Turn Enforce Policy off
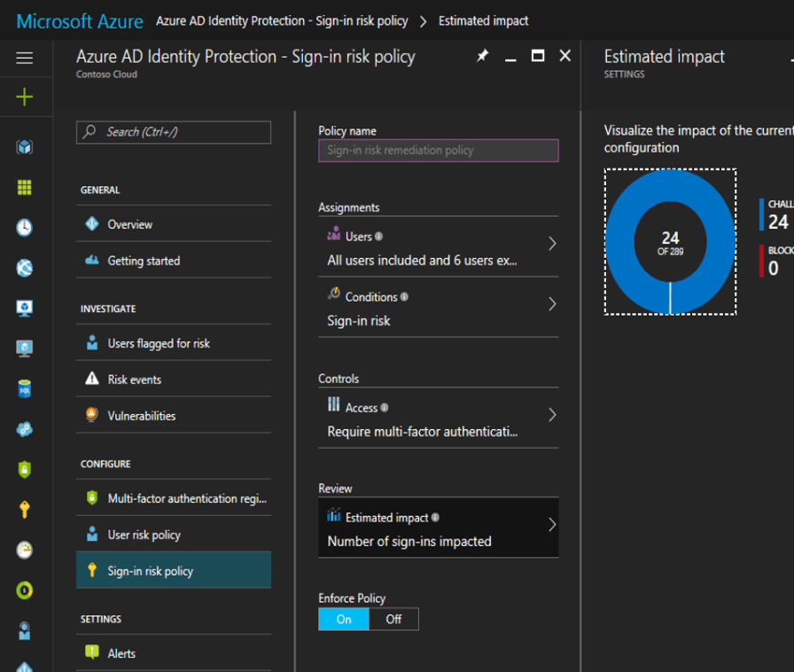 pyautogui.click(x=395, y=619)
